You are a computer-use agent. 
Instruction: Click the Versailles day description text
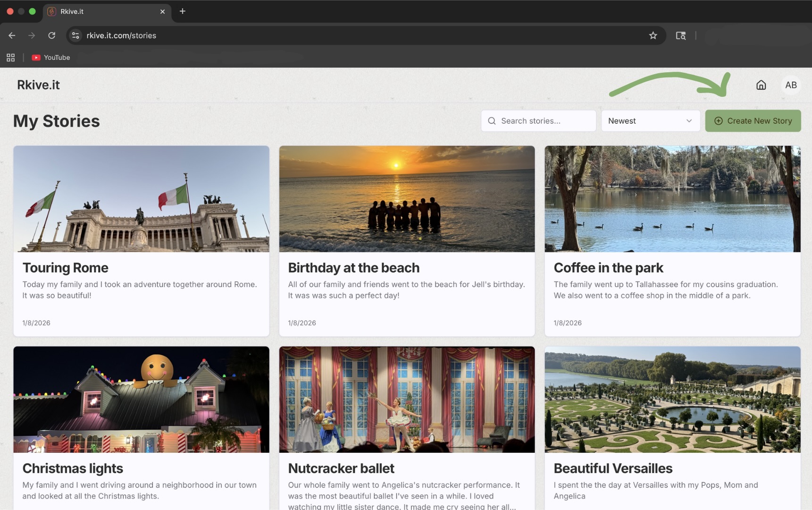656,491
